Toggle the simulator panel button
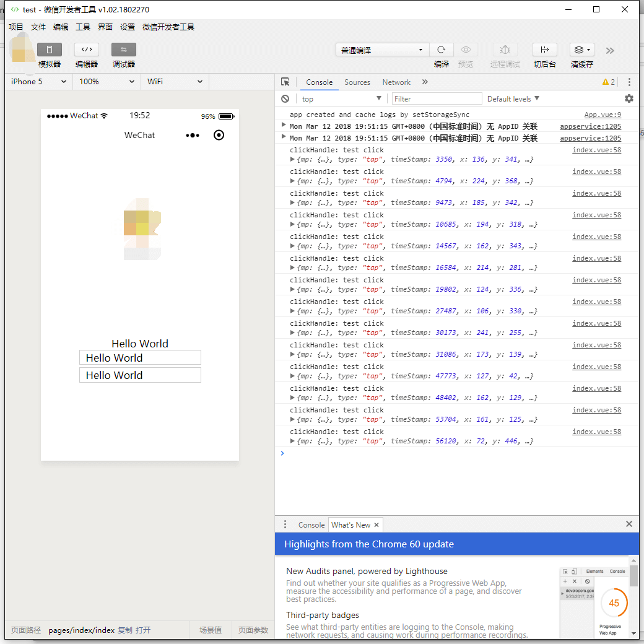 [x=50, y=50]
